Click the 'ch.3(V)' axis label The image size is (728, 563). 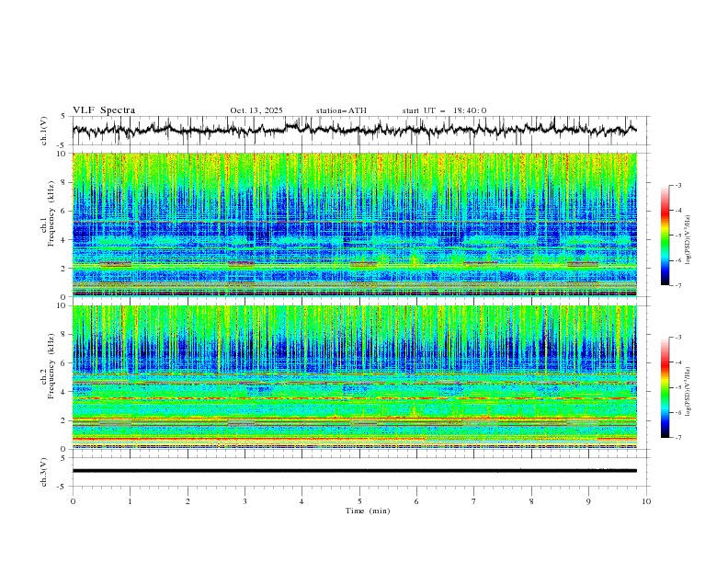[x=44, y=472]
